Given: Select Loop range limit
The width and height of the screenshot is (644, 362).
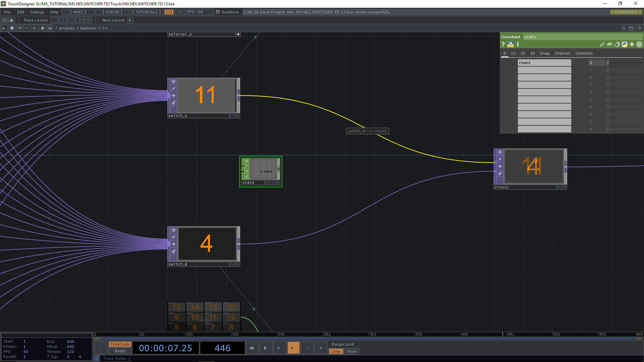Looking at the screenshot, I should (x=336, y=351).
